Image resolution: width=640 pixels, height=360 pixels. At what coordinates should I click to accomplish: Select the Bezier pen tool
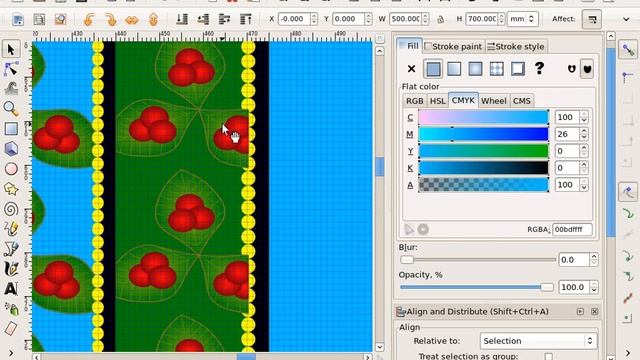pos(11,249)
